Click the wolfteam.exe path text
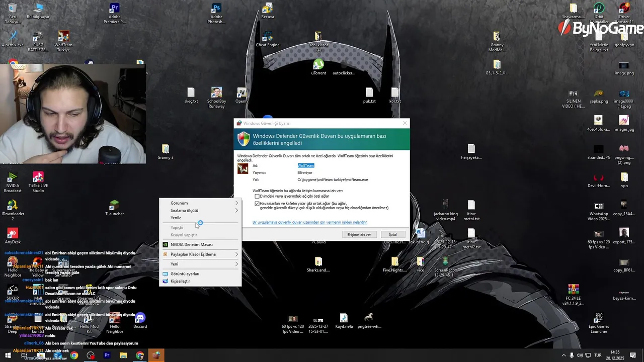 pos(333,179)
